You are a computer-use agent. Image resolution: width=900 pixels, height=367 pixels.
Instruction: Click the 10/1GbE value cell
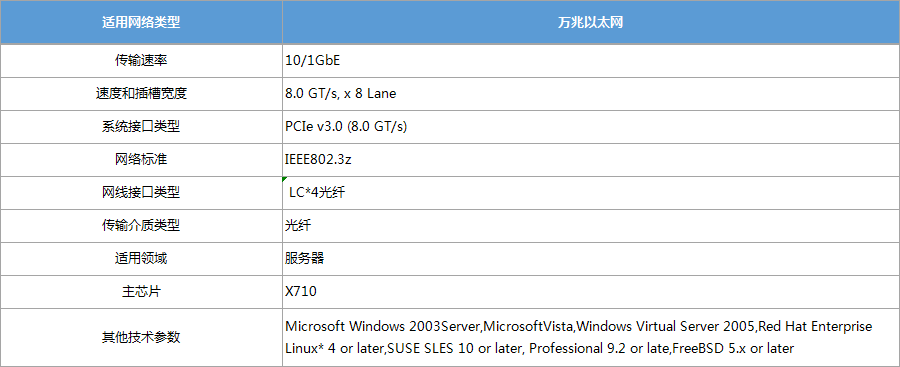591,60
